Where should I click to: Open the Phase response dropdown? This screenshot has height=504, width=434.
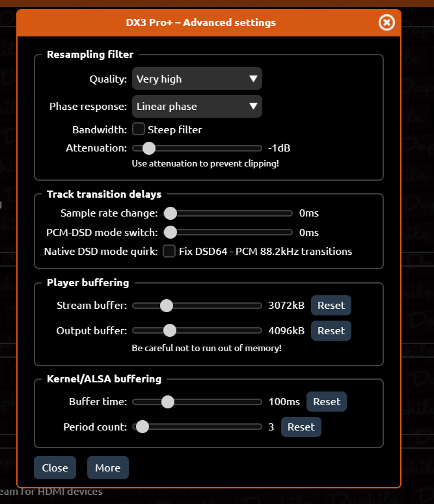tap(197, 107)
